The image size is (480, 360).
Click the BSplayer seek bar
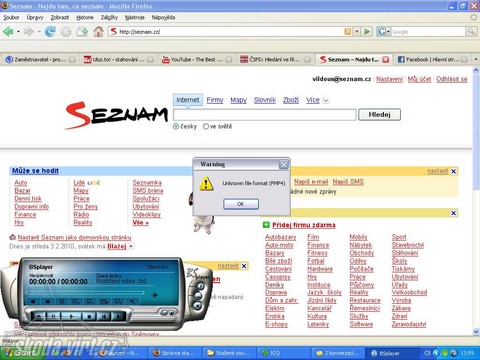click(85, 292)
